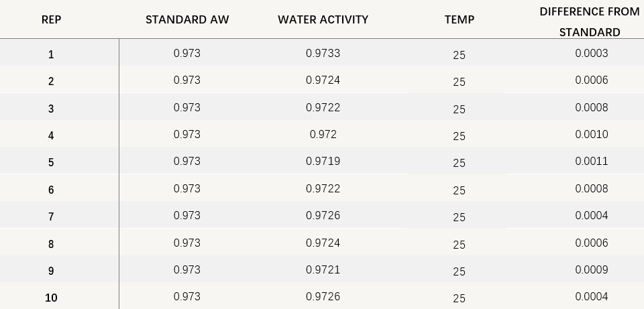The height and width of the screenshot is (309, 644).
Task: Select water activity value 0.9733
Action: pos(323,53)
